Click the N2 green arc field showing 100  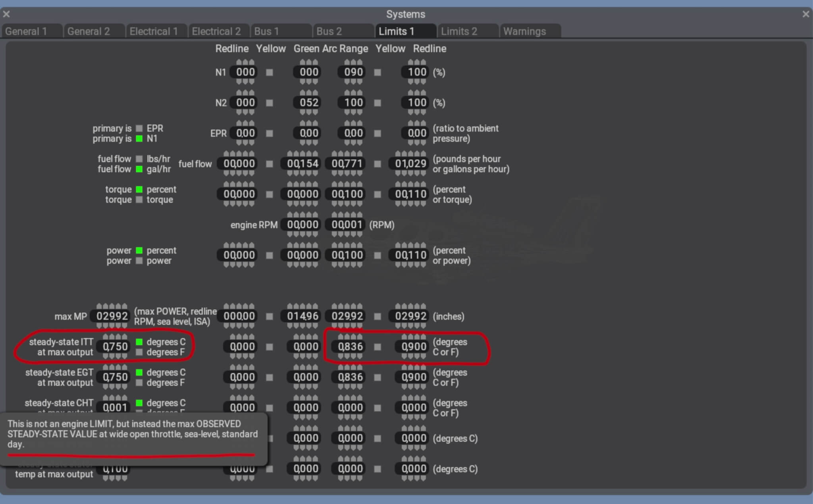(352, 102)
